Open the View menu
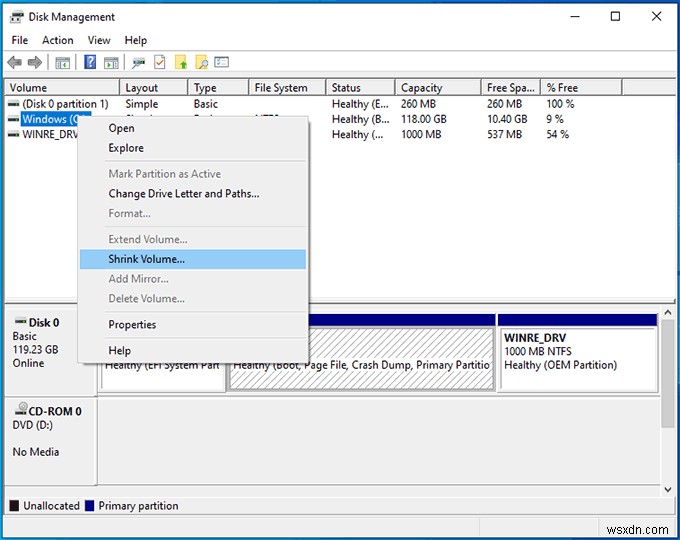680x540 pixels. click(99, 40)
